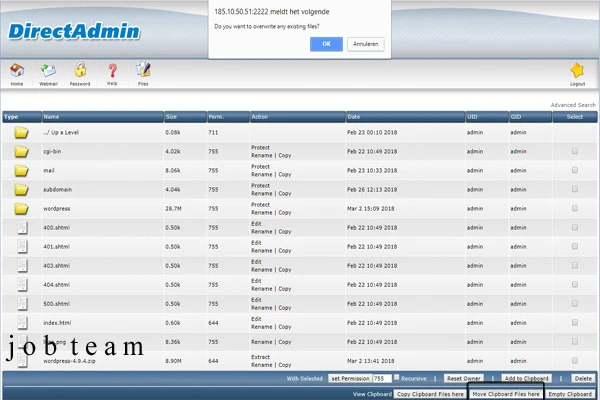
Task: Enable the Recursive checkbox
Action: coord(397,378)
